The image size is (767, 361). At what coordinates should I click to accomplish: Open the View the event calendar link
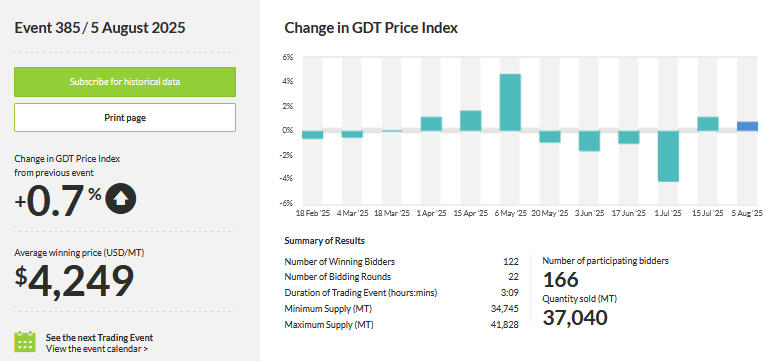point(97,349)
